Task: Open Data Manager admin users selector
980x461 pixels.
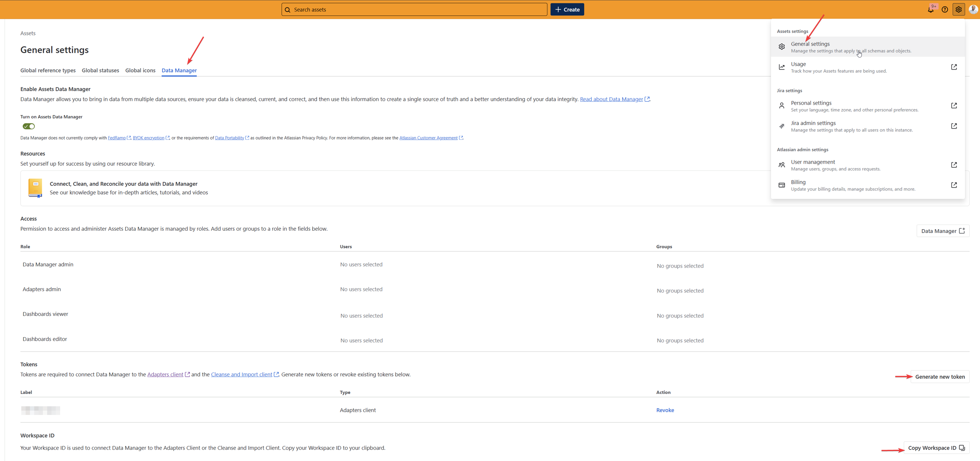Action: pos(361,264)
